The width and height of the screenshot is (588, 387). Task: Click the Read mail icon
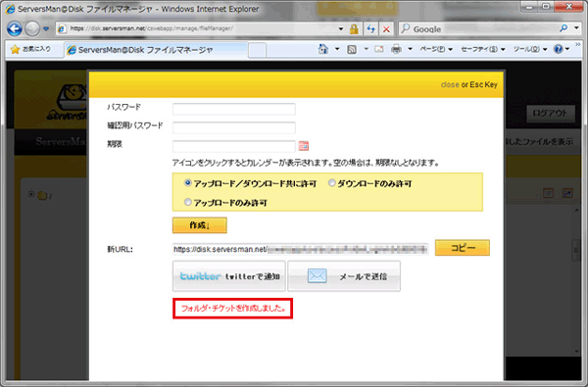pyautogui.click(x=379, y=49)
